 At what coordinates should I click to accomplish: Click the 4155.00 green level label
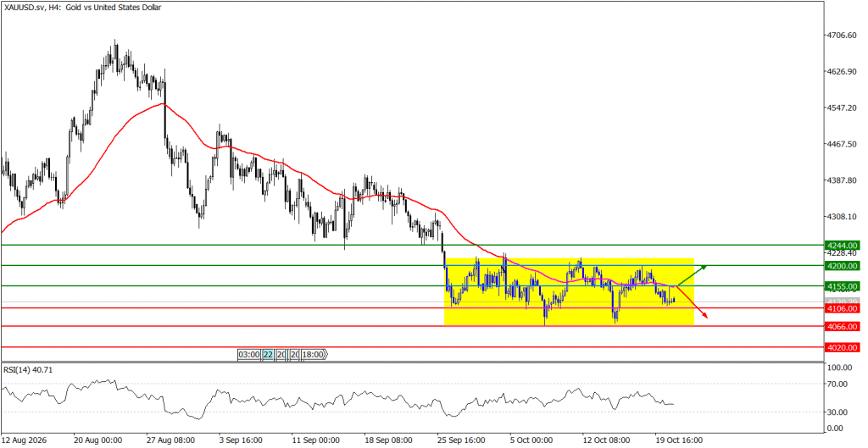point(842,286)
